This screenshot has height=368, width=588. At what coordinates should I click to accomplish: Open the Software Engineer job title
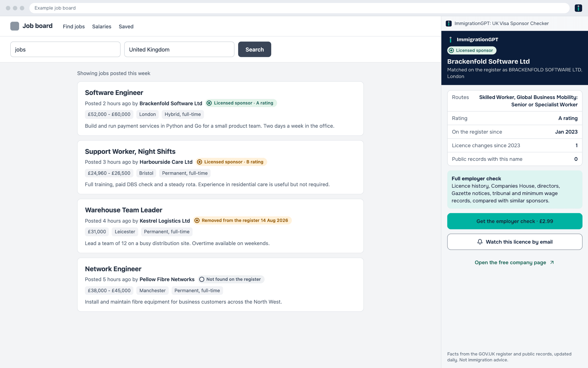tap(114, 93)
